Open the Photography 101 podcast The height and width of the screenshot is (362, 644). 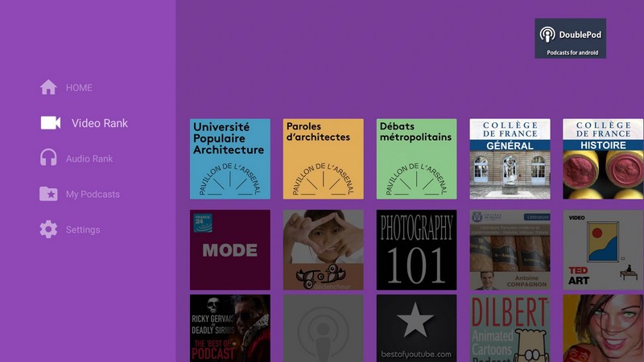click(416, 250)
